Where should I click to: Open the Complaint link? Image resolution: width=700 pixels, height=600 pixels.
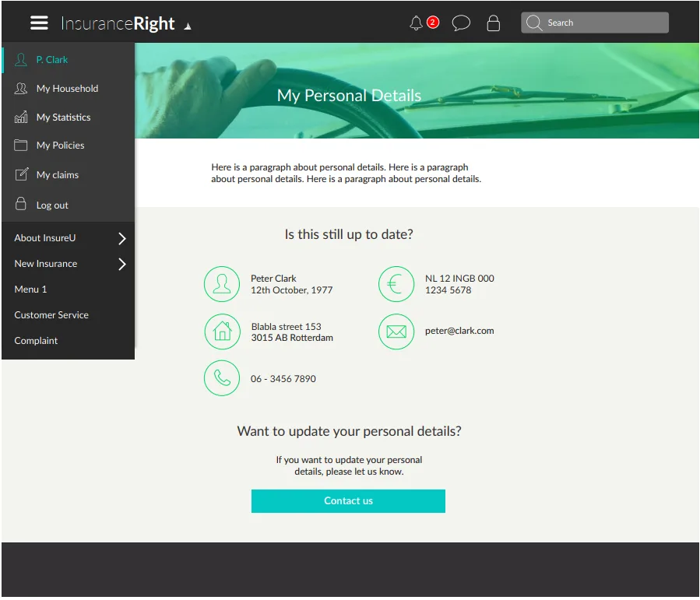pyautogui.click(x=36, y=341)
